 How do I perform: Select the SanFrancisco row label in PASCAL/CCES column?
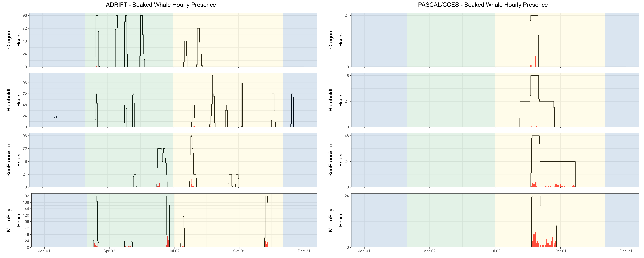[x=331, y=160]
